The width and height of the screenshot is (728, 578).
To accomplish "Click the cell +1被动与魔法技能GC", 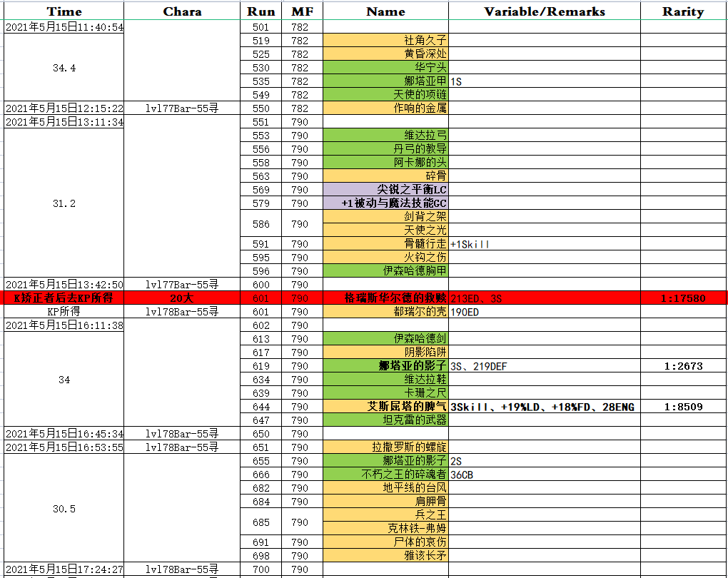I will tap(385, 203).
